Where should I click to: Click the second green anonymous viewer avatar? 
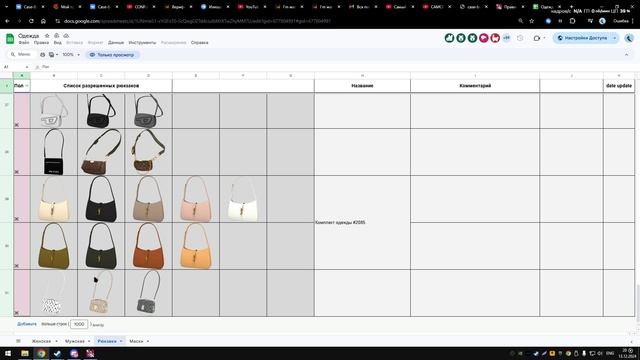(461, 38)
